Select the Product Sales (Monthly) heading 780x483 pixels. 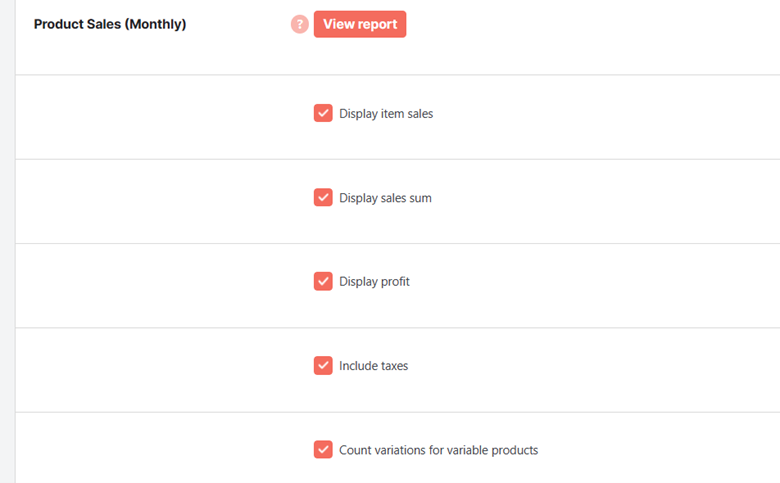coord(110,24)
